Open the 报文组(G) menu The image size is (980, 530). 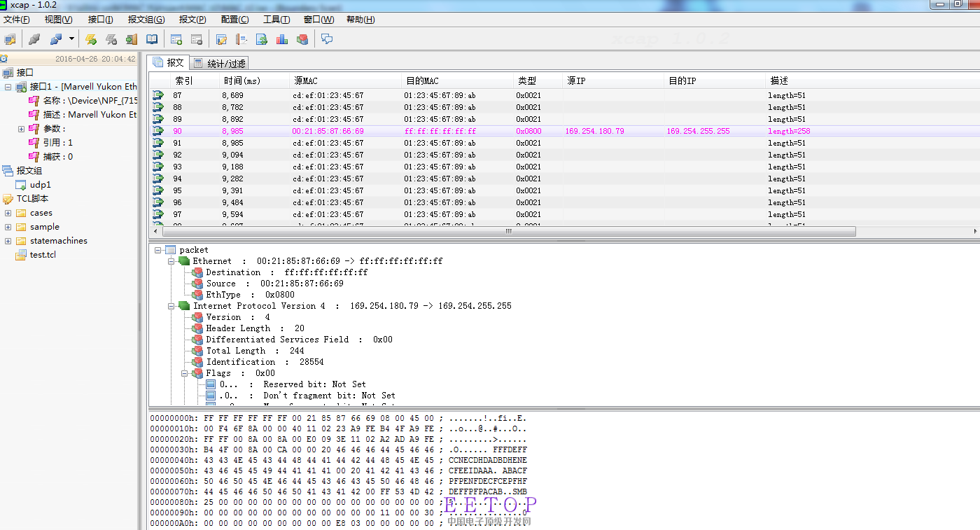click(146, 20)
